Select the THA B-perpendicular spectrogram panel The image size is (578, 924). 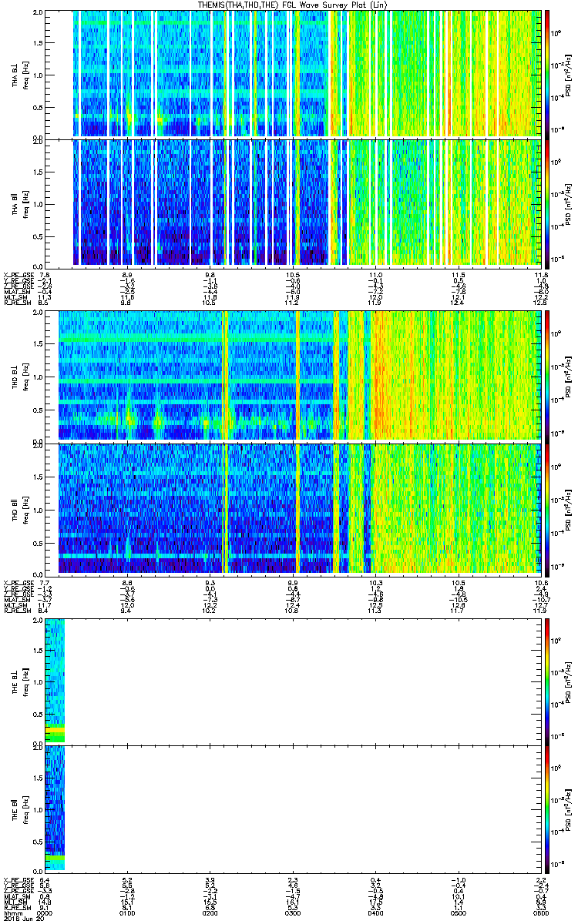[294, 74]
